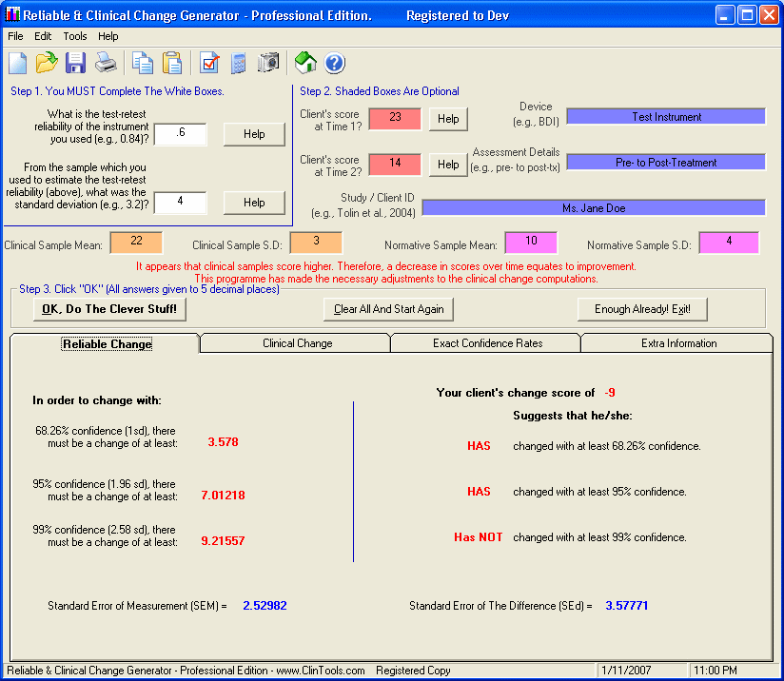
Task: Click the New document icon in toolbar
Action: tap(18, 64)
